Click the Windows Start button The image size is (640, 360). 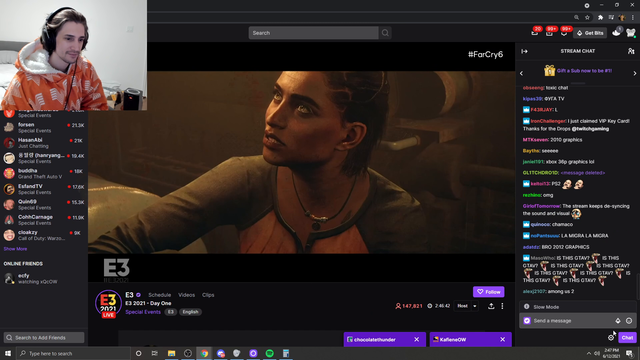8,353
